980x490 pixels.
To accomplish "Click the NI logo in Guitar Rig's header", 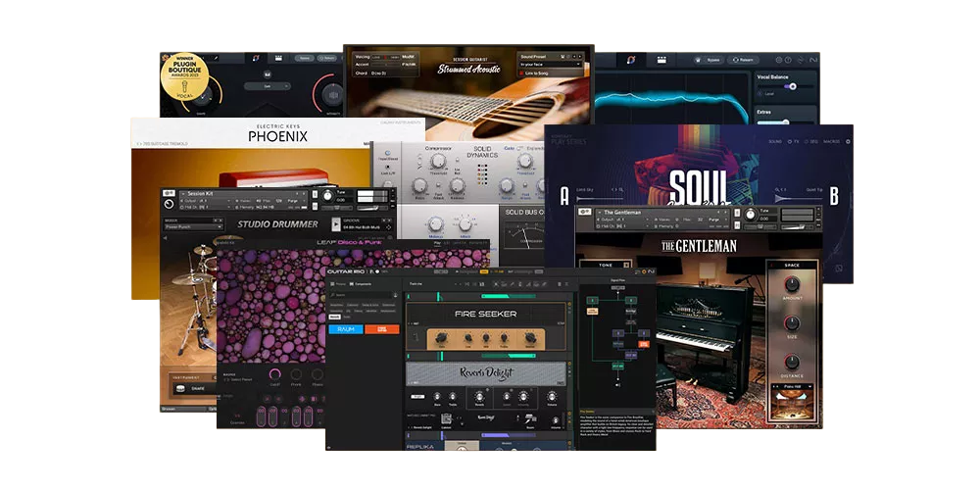I will coord(652,271).
